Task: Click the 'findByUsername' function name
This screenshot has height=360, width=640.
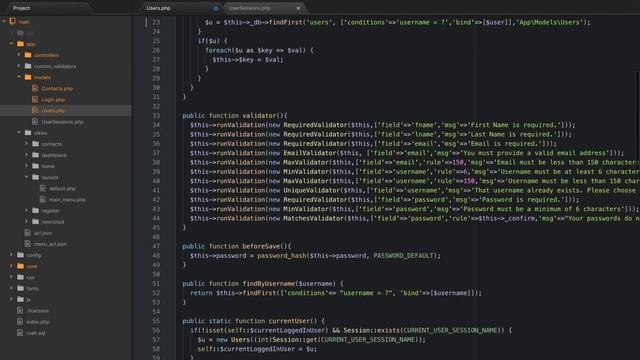Action: coord(269,283)
